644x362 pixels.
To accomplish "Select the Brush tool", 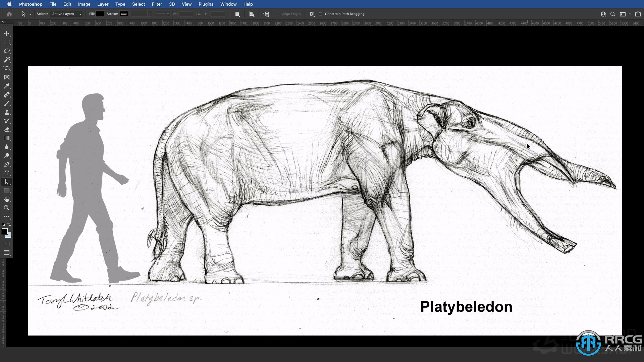I will coord(7,104).
